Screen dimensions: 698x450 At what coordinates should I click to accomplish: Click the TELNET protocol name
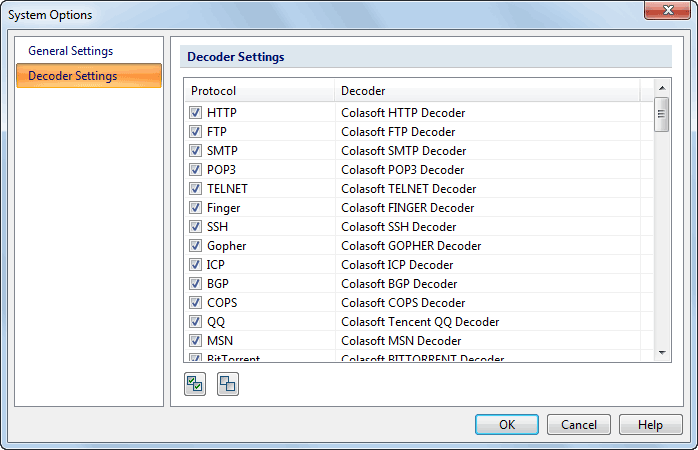(x=227, y=189)
